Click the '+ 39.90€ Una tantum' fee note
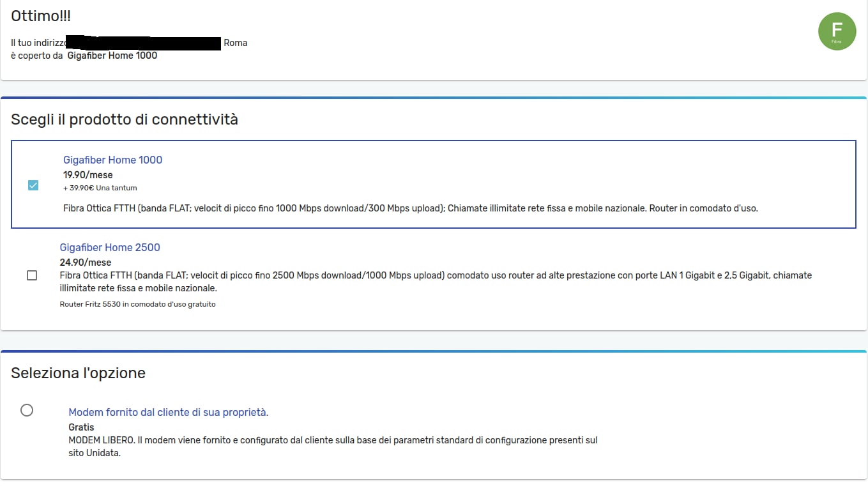This screenshot has width=868, height=490. (100, 188)
